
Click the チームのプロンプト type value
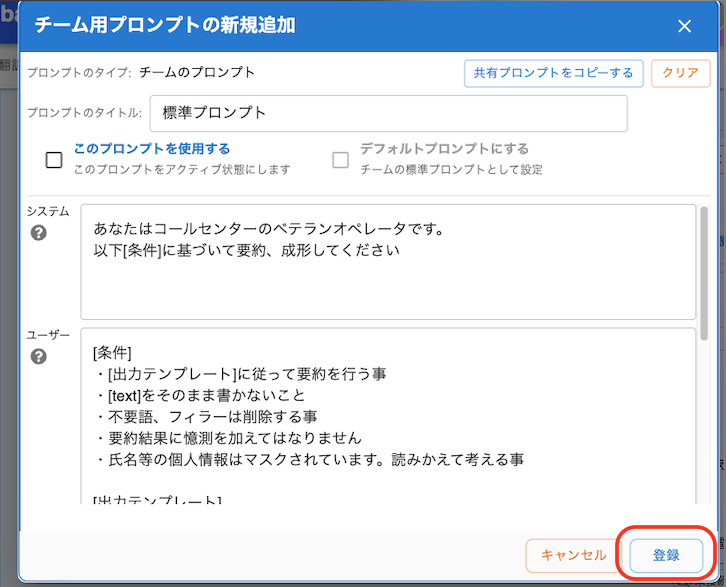pyautogui.click(x=197, y=72)
